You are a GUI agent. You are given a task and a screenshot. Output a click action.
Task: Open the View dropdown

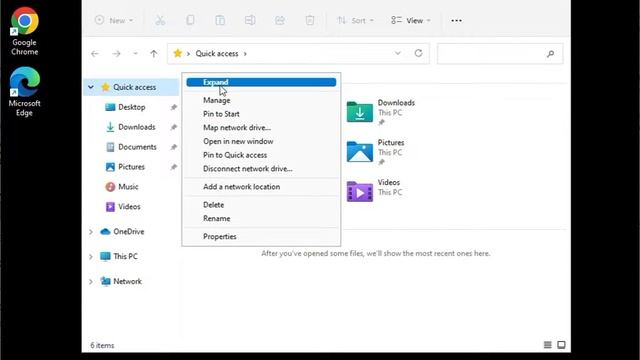(411, 20)
